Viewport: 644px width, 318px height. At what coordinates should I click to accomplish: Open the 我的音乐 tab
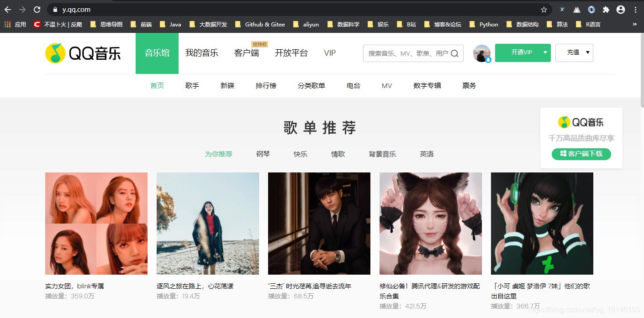202,53
